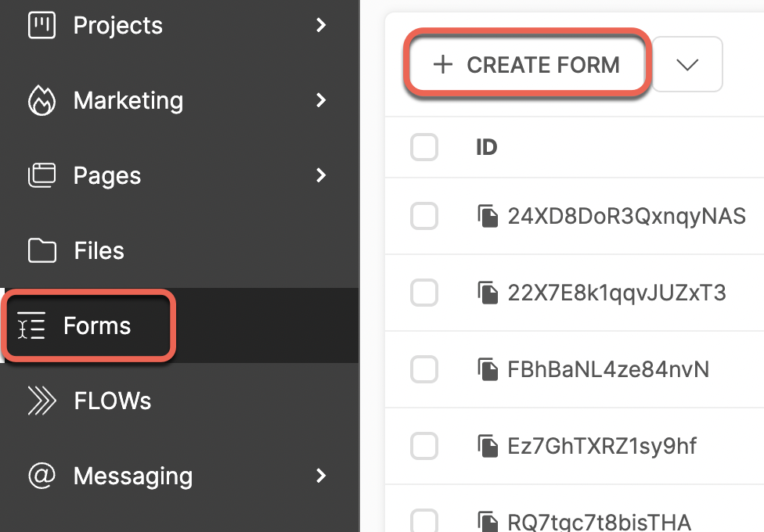
Task: Expand the Pages submenu arrow
Action: click(321, 175)
